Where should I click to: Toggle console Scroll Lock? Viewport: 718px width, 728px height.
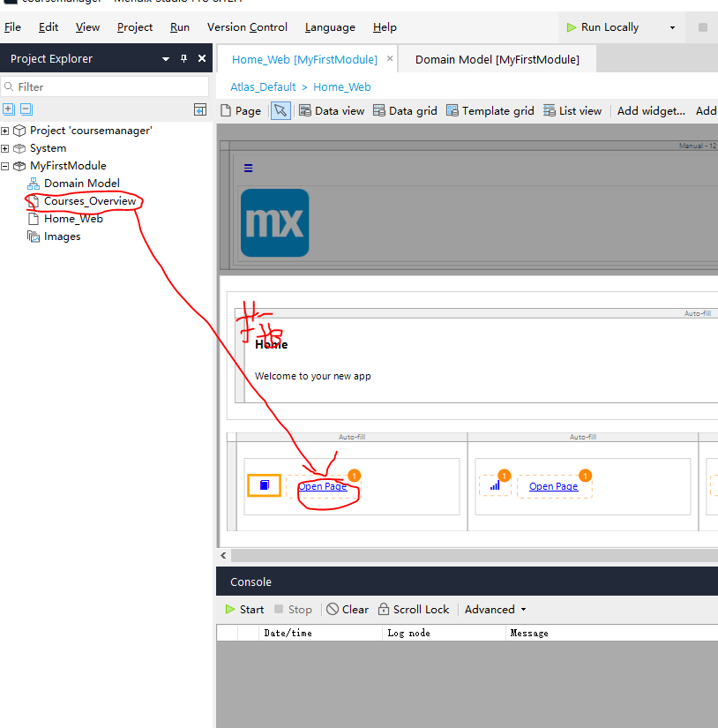[414, 610]
